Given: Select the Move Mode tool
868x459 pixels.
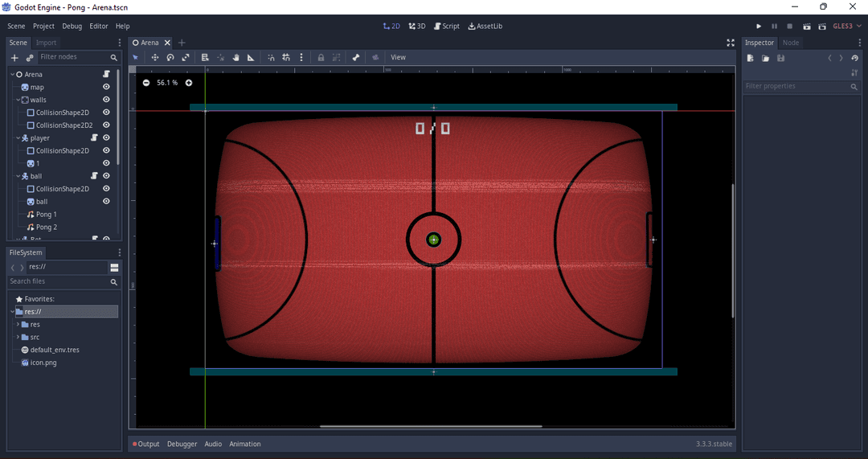Looking at the screenshot, I should 155,57.
